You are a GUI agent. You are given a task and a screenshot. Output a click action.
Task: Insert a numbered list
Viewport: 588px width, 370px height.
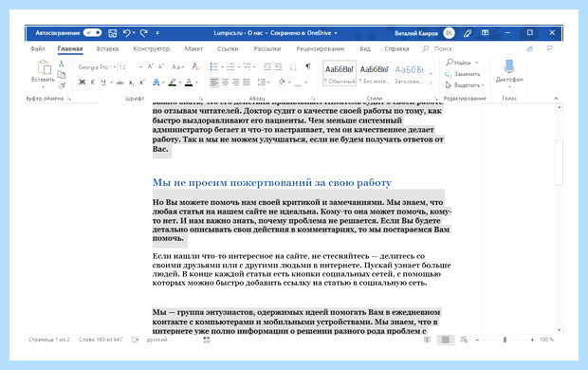(x=230, y=66)
